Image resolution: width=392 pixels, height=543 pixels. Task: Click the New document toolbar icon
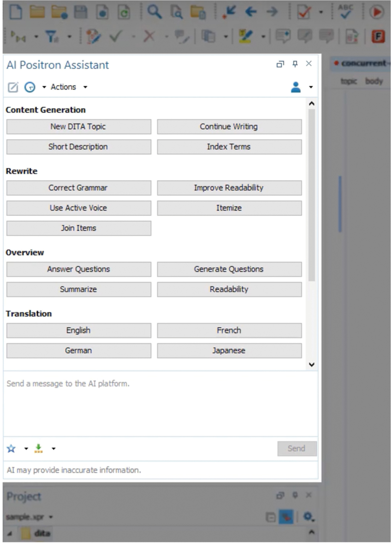(16, 12)
